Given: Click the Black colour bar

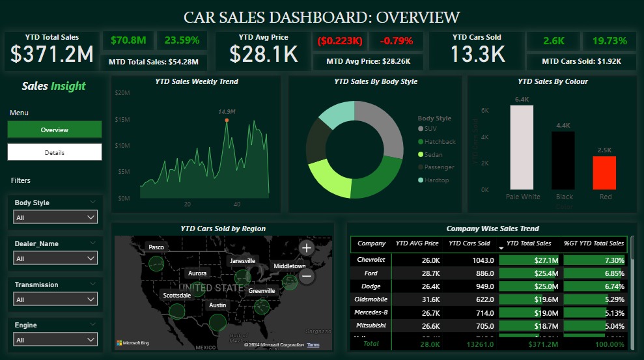Looking at the screenshot, I should click(x=563, y=161).
